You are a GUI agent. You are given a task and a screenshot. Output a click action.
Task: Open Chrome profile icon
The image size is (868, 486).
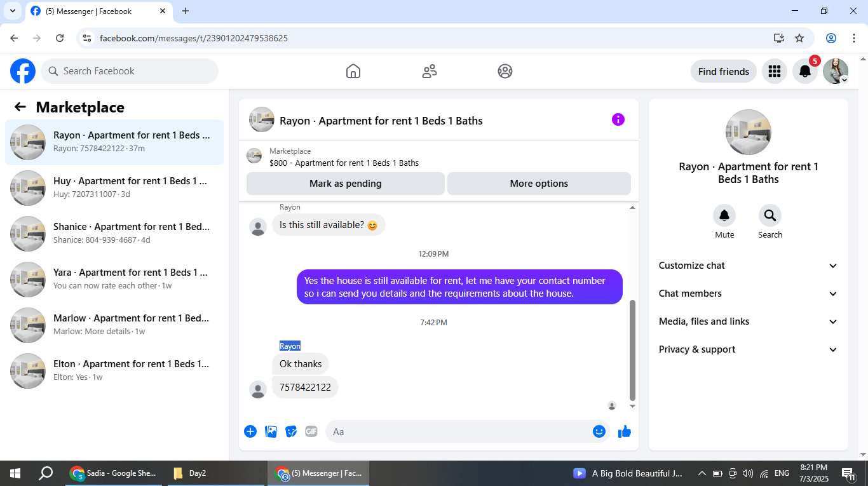[831, 38]
